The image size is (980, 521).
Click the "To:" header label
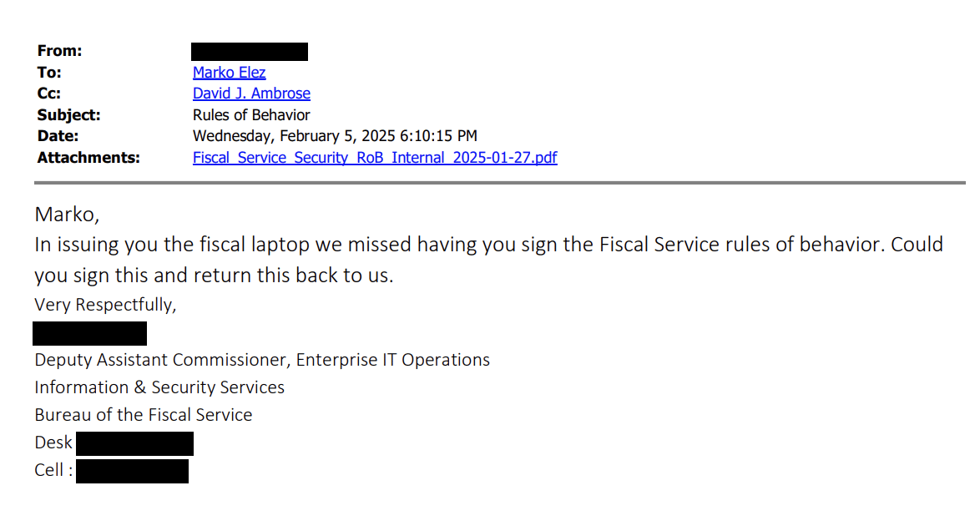coord(49,73)
